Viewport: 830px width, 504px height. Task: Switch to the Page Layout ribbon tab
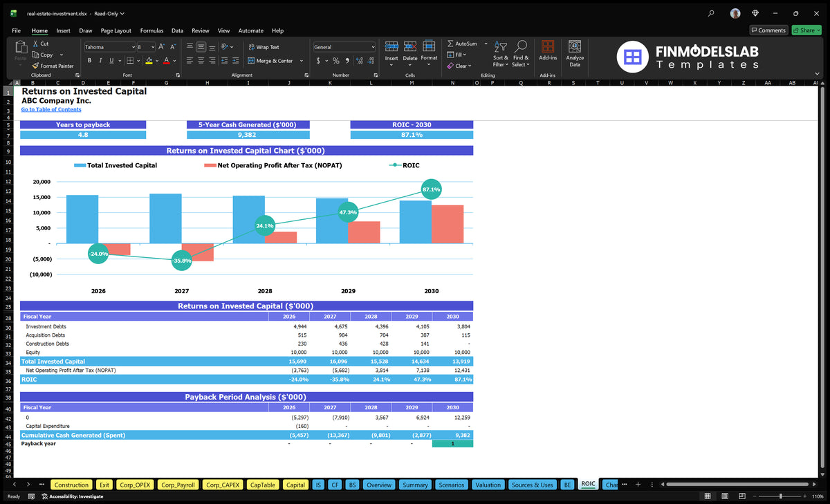pos(116,30)
